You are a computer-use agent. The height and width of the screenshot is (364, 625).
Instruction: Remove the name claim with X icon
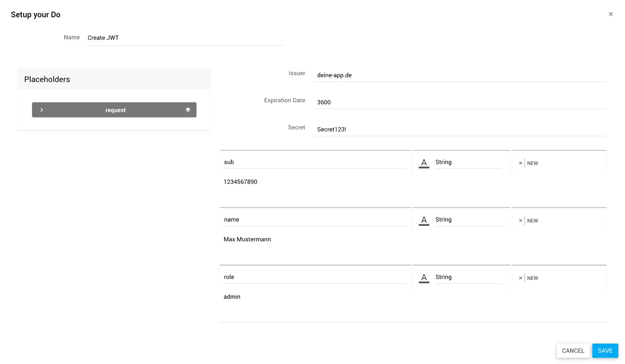click(x=520, y=220)
